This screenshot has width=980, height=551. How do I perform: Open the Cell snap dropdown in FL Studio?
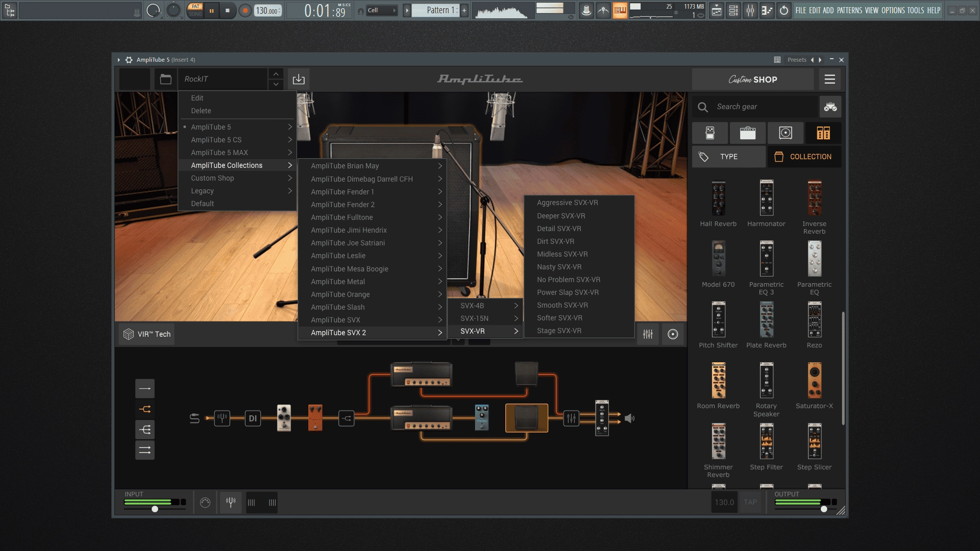pyautogui.click(x=382, y=10)
